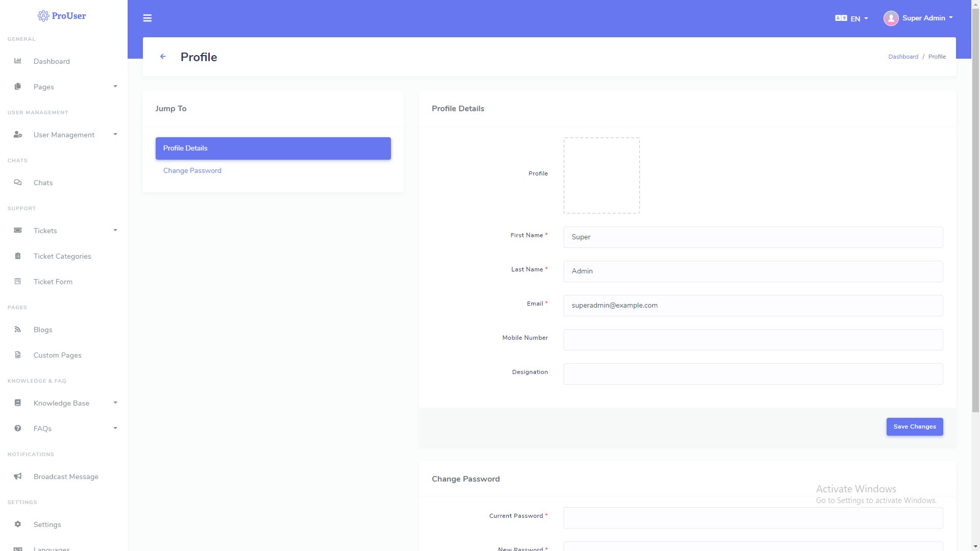The width and height of the screenshot is (980, 551).
Task: Click the Ticket Categories clipboard icon
Action: tap(18, 256)
